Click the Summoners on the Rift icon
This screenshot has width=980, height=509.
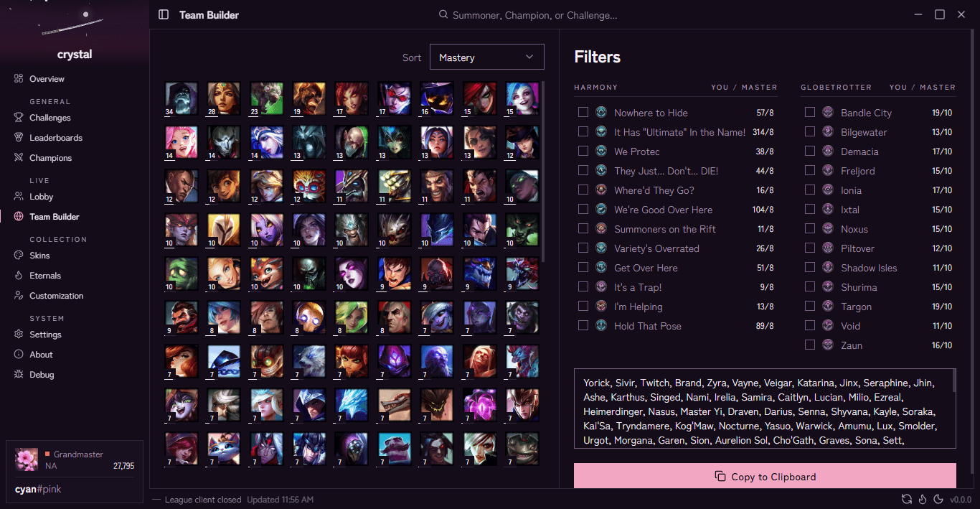click(601, 229)
